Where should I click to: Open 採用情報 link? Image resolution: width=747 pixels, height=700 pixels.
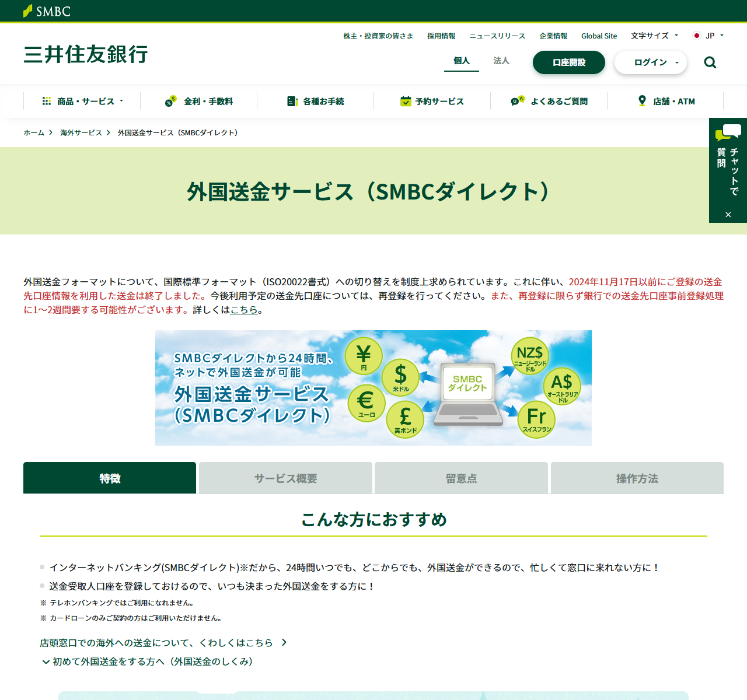[441, 36]
